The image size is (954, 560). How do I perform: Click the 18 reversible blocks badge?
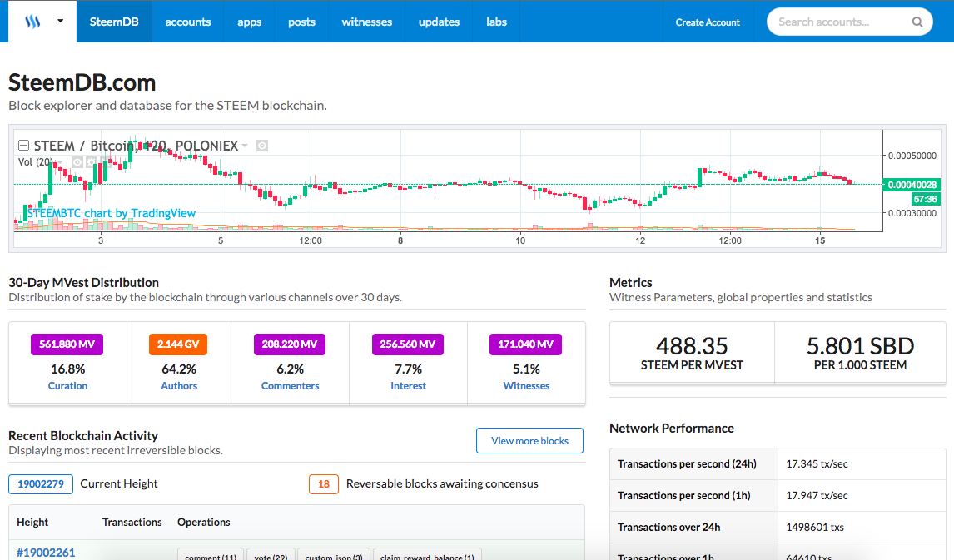coord(324,484)
